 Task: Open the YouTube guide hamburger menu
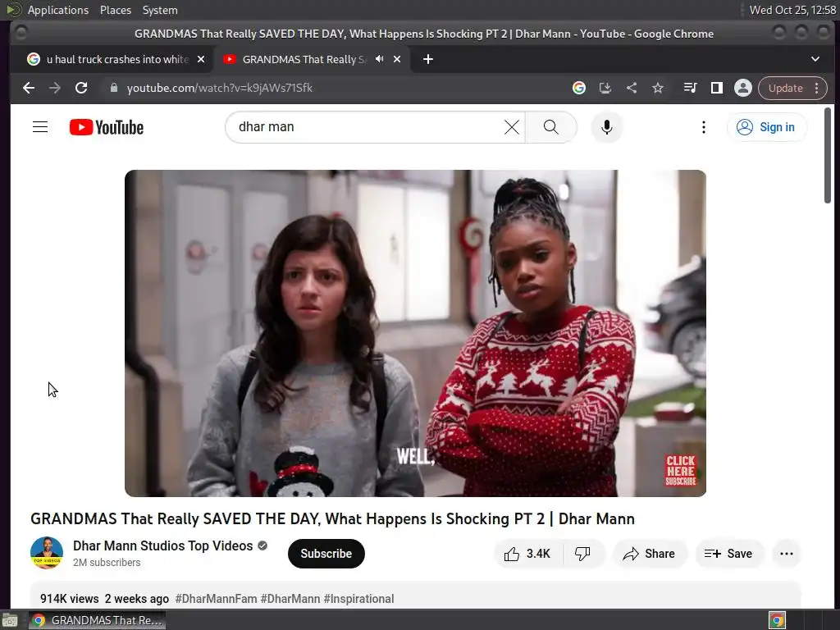[40, 127]
